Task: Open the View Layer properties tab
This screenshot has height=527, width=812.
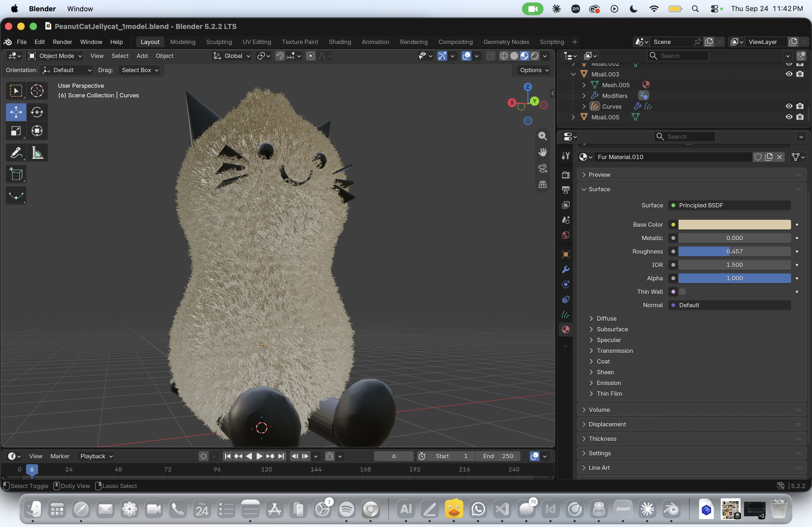Action: point(566,205)
